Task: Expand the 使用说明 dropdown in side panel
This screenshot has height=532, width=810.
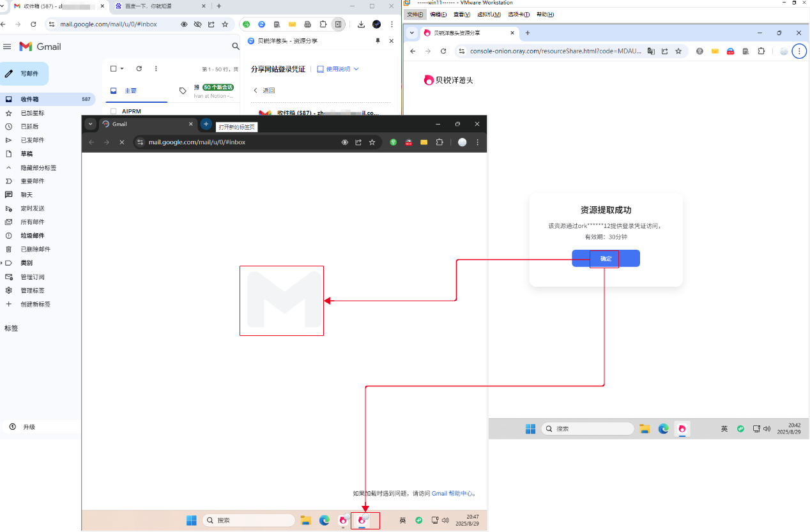Action: click(339, 69)
